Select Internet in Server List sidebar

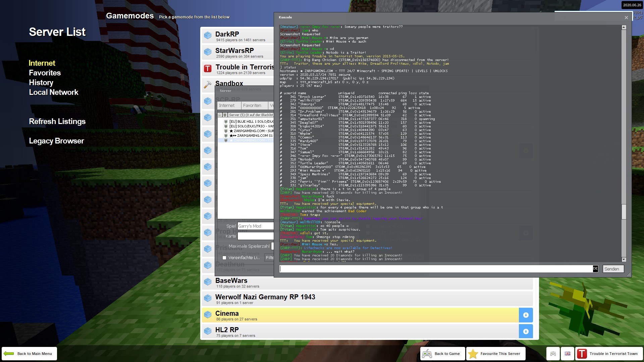[42, 63]
